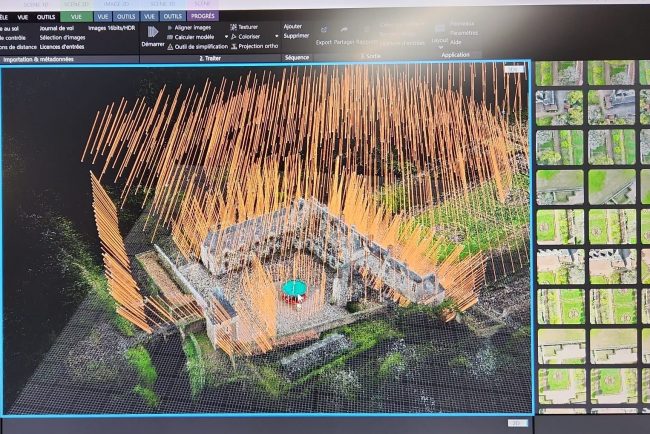Click Calculer modèle

(x=194, y=37)
